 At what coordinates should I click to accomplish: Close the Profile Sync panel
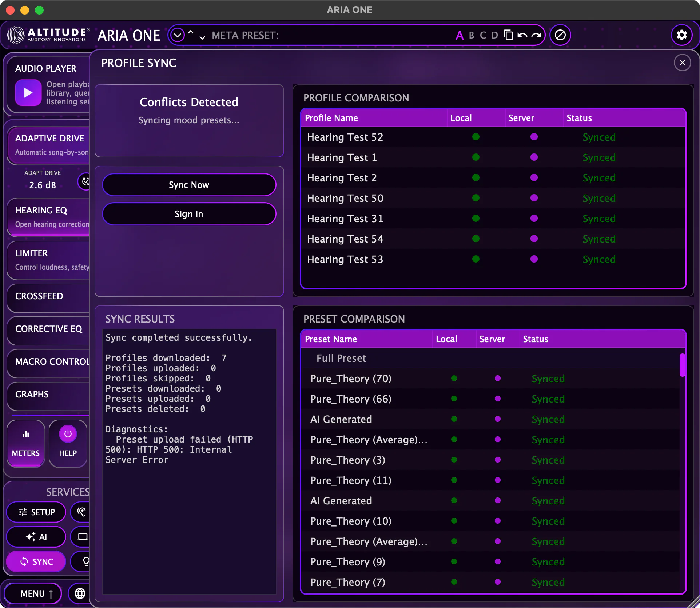coord(682,63)
